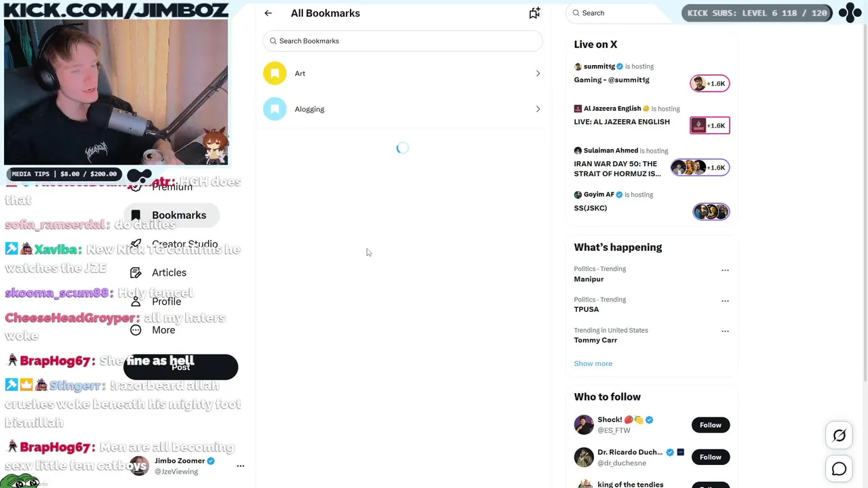This screenshot has height=488, width=868.
Task: Open account menu dots next to Jimbo Zoomer
Action: [240, 466]
